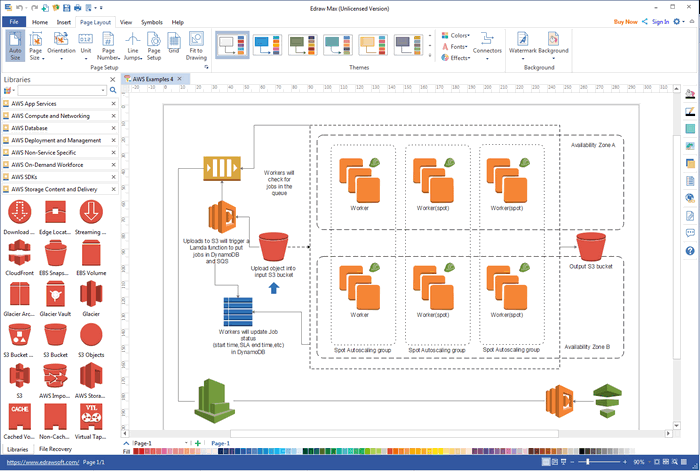Switch to the Insert ribbon tab
Viewport: 700px width, 471px height.
pos(63,22)
